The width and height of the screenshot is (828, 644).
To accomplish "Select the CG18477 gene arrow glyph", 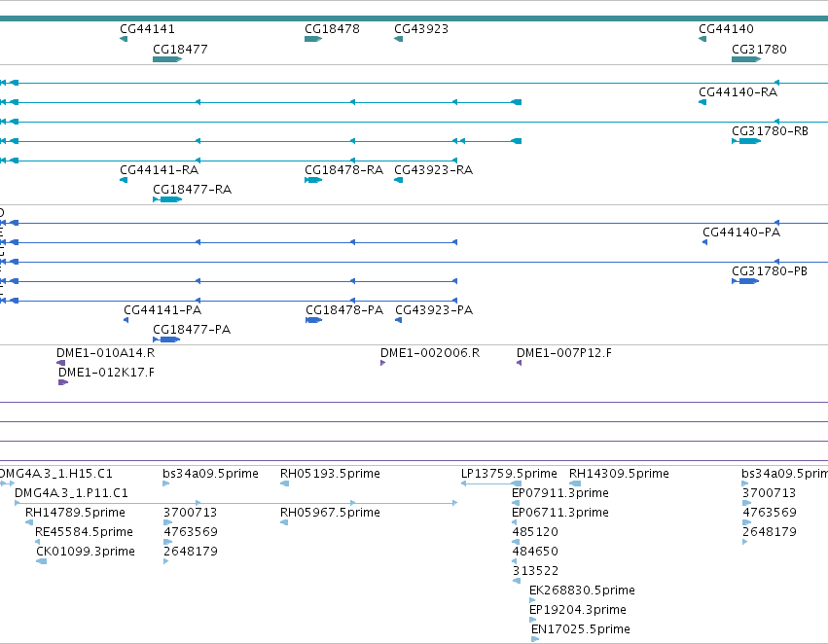I will tap(167, 59).
